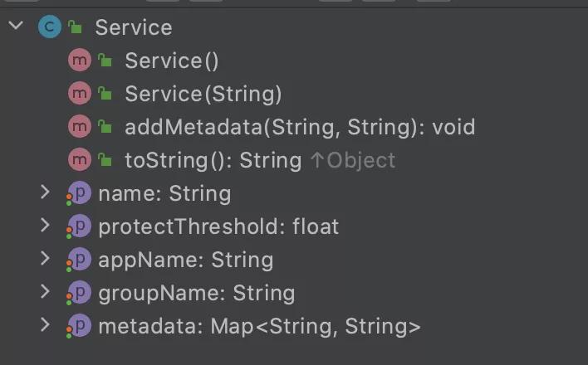Image resolution: width=588 pixels, height=365 pixels.
Task: Click the method icon of Service() constructor
Action: [80, 61]
